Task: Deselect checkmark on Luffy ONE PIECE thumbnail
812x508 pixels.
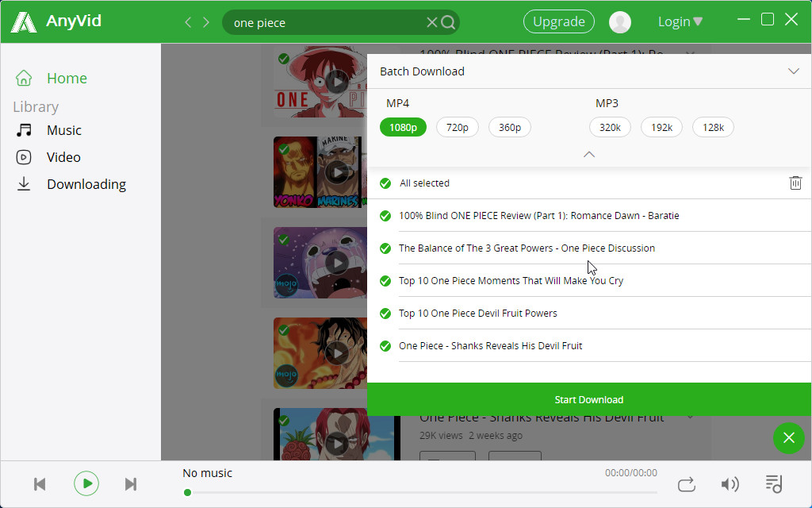Action: coord(284,59)
